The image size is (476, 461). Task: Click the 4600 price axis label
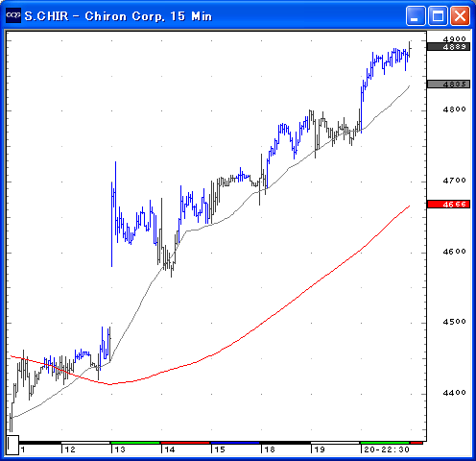454,252
